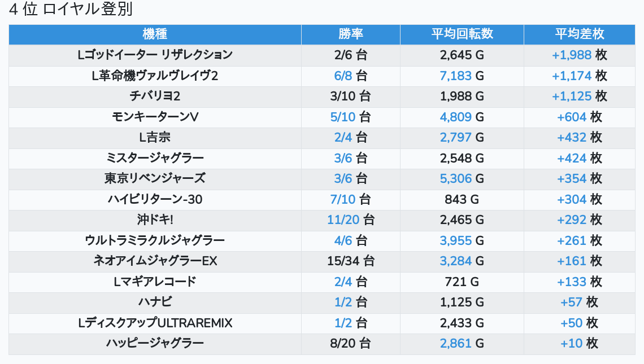644x364 pixels.
Task: Sort by the 勝率 column header
Action: [350, 34]
